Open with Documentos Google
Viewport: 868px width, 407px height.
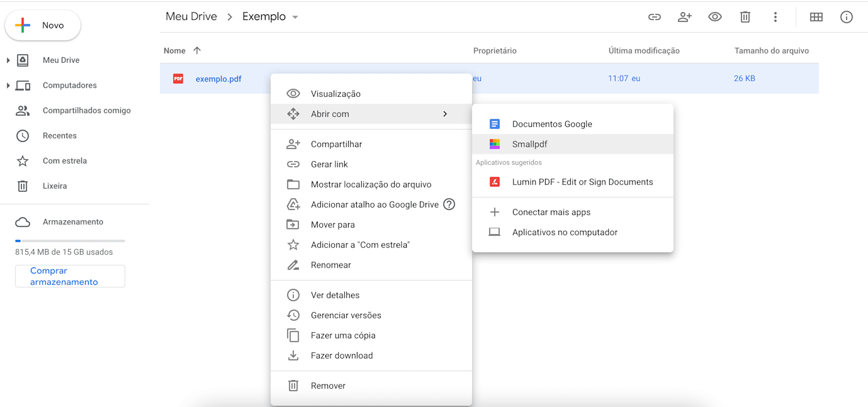(573, 124)
